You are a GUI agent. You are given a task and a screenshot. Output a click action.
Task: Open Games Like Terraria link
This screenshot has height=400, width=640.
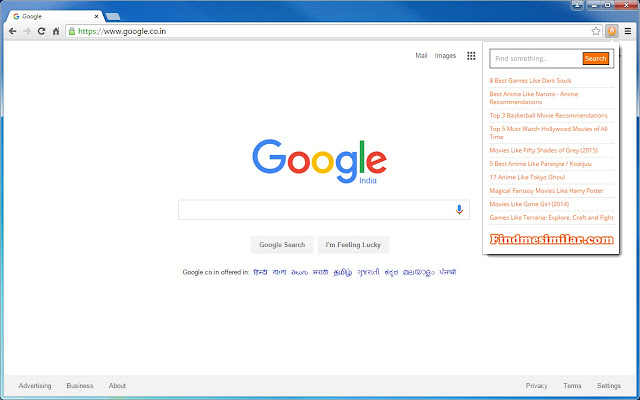coord(551,218)
